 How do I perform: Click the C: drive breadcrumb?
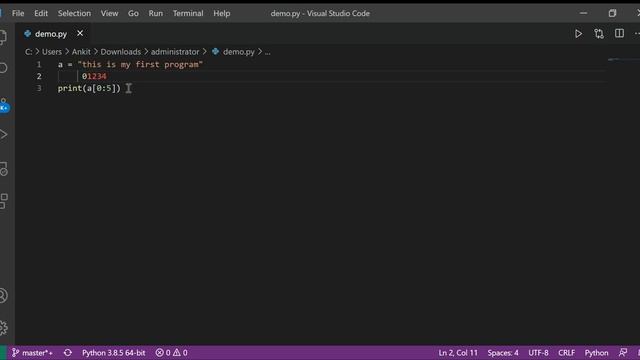(29, 52)
